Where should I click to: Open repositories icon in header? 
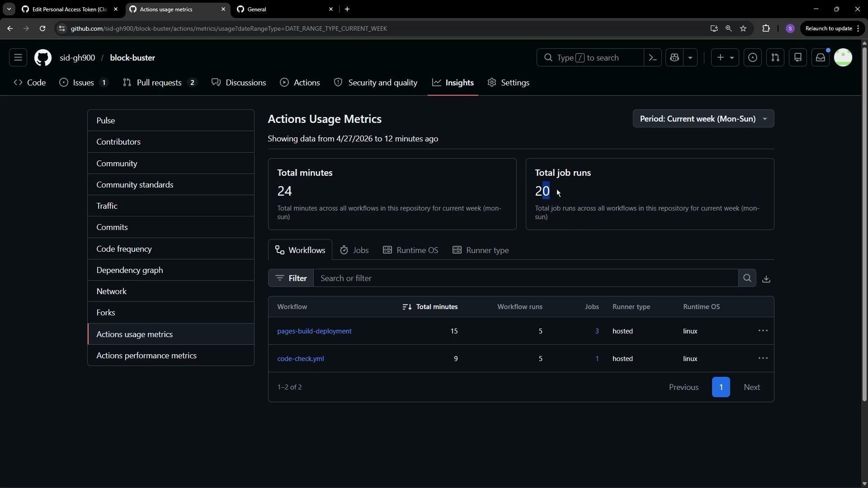[x=798, y=58]
